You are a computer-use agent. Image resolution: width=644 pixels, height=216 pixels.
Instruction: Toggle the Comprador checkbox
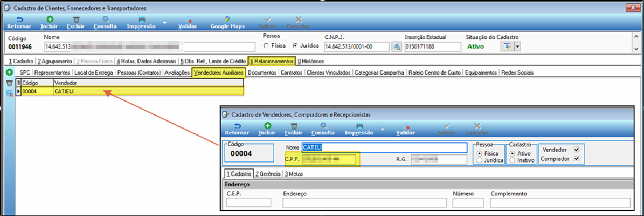576,158
